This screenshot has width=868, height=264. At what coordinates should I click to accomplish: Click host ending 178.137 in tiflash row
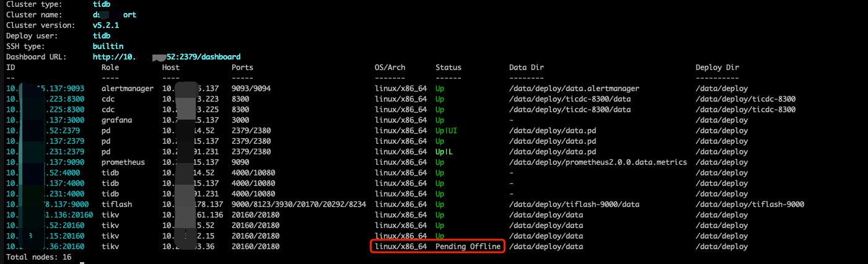click(x=193, y=204)
